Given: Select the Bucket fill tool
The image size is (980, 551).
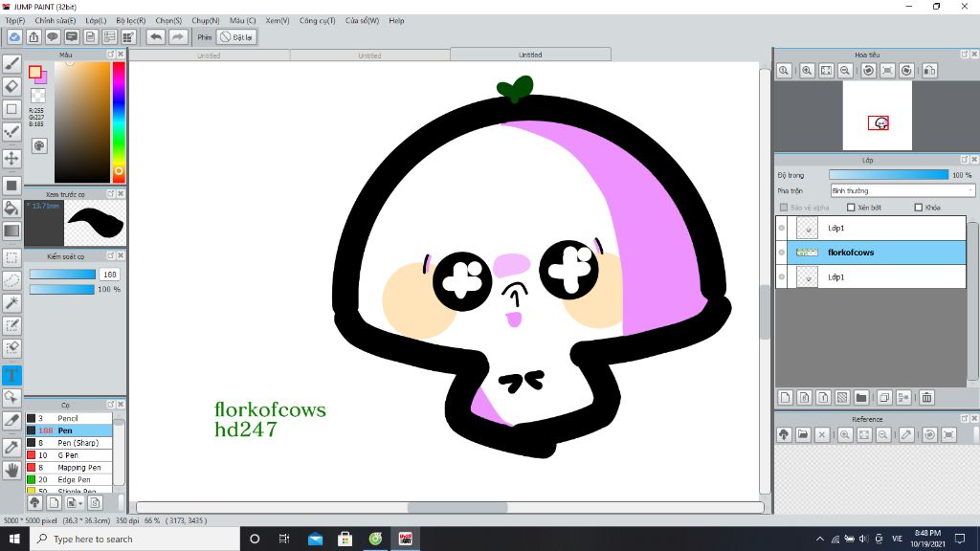Looking at the screenshot, I should (x=11, y=208).
